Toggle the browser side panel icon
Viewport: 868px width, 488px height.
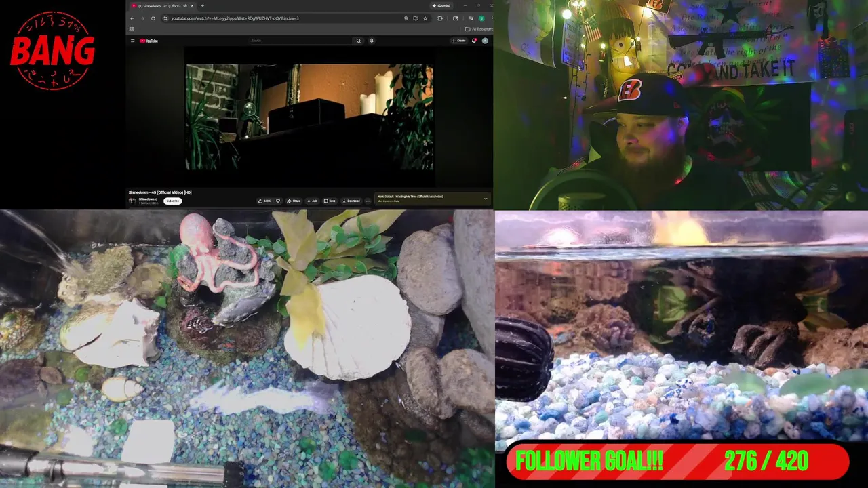(x=456, y=18)
